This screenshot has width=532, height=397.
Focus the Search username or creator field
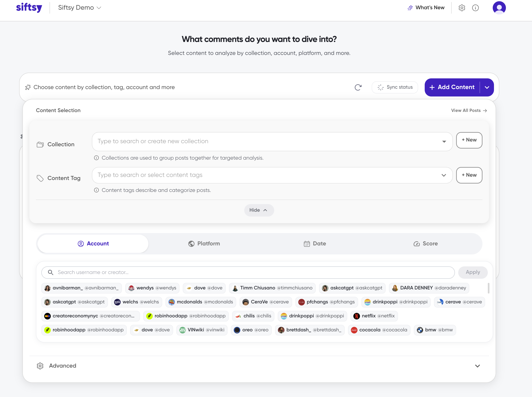click(x=248, y=272)
